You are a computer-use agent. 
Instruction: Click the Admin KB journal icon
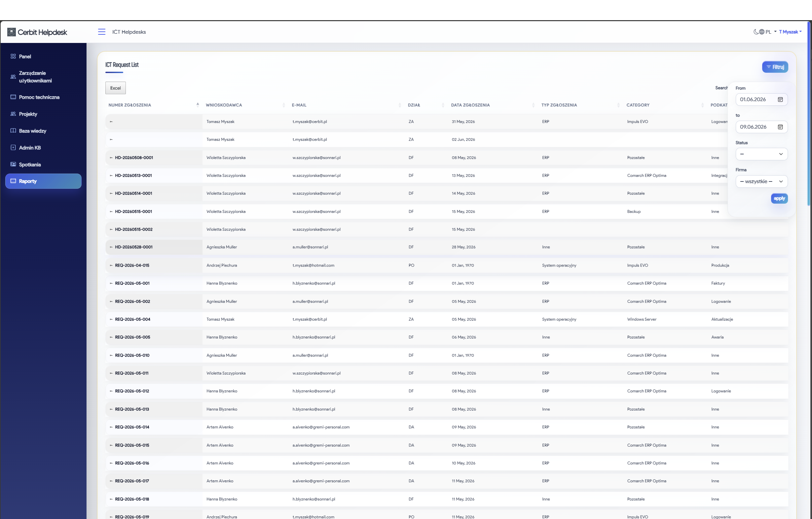pyautogui.click(x=13, y=147)
